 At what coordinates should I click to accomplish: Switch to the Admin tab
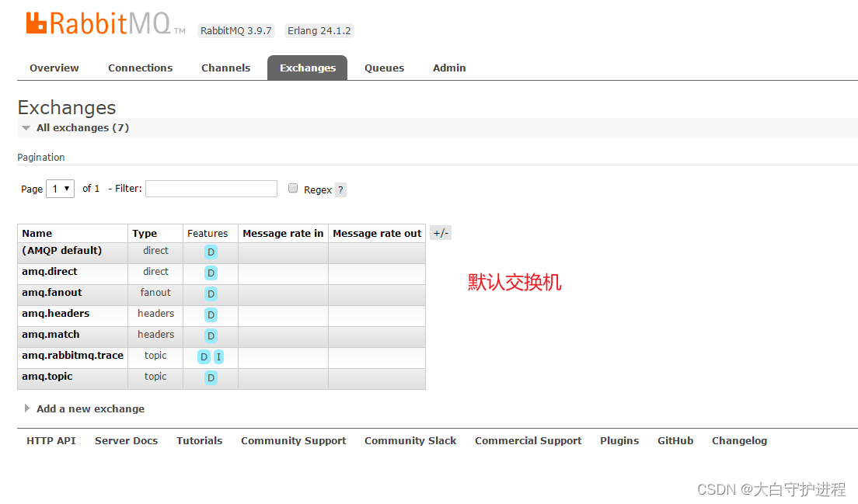449,68
